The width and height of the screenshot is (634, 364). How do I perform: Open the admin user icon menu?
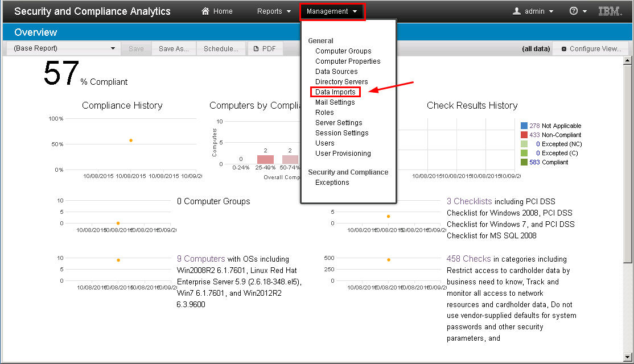[516, 11]
